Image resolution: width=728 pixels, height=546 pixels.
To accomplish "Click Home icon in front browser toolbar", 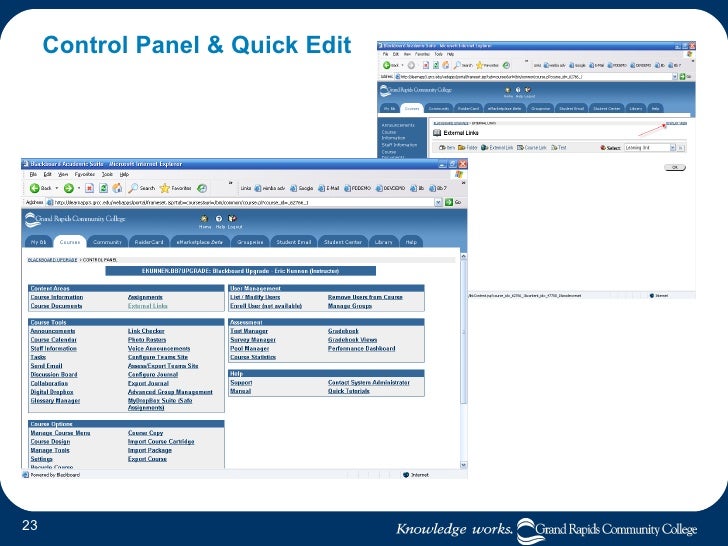I will coord(117,188).
